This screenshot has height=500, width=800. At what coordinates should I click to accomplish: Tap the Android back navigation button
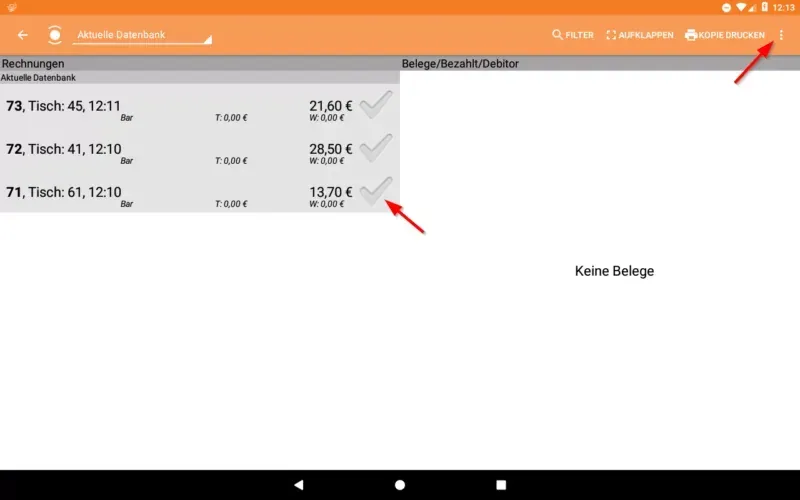point(299,485)
